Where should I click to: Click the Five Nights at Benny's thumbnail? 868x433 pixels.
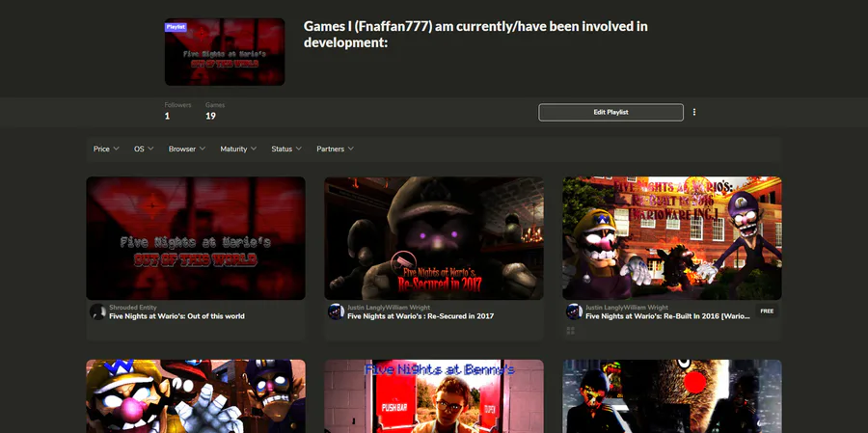coord(434,396)
